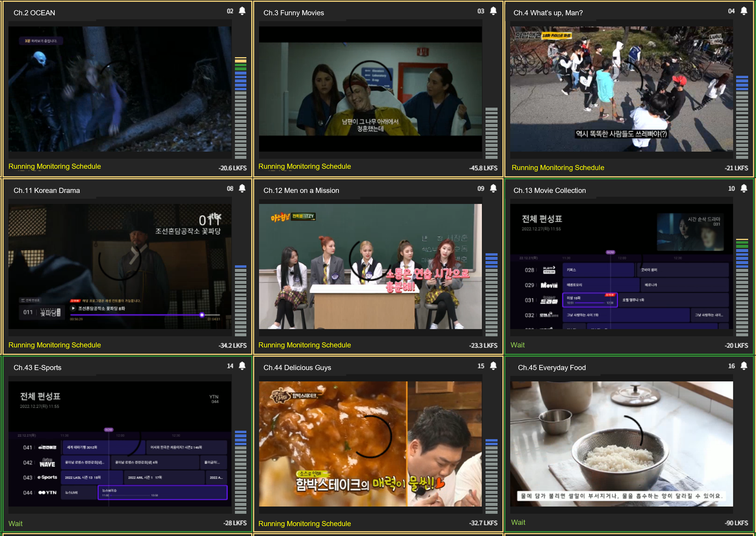Click the Ch.44 Delicious Guys audio level meter

[491, 476]
